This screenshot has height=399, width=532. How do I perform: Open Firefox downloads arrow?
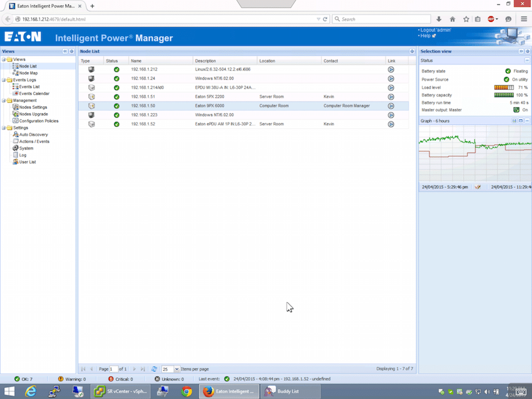(x=439, y=19)
